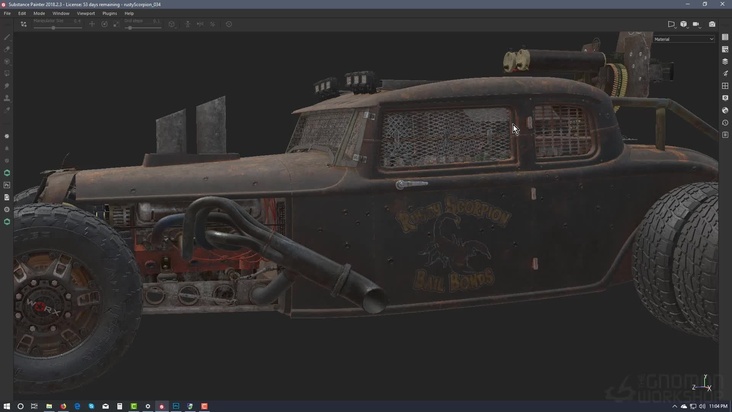
Task: Open the Texture Set Settings panel
Action: pyautogui.click(x=725, y=49)
